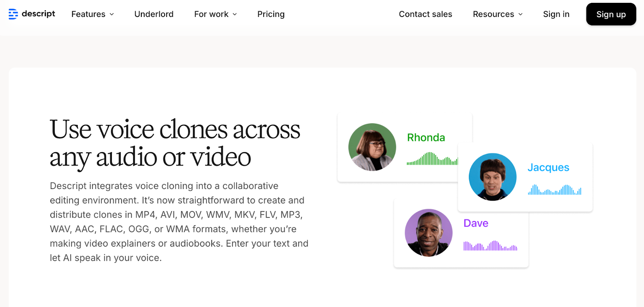This screenshot has height=307, width=644.
Task: Expand the Resources dropdown
Action: [x=498, y=14]
